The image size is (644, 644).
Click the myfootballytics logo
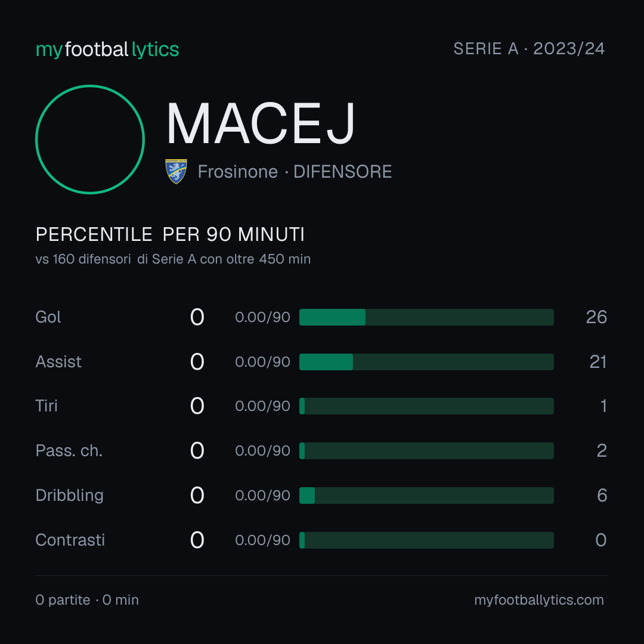(107, 49)
